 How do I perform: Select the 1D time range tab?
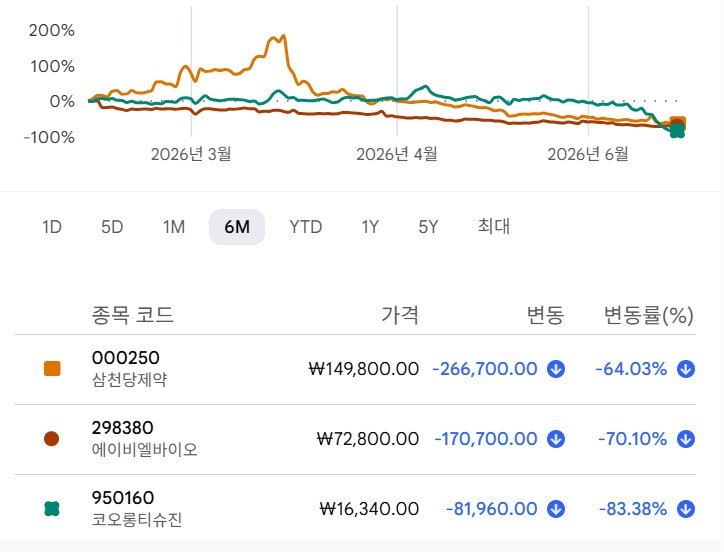52,227
